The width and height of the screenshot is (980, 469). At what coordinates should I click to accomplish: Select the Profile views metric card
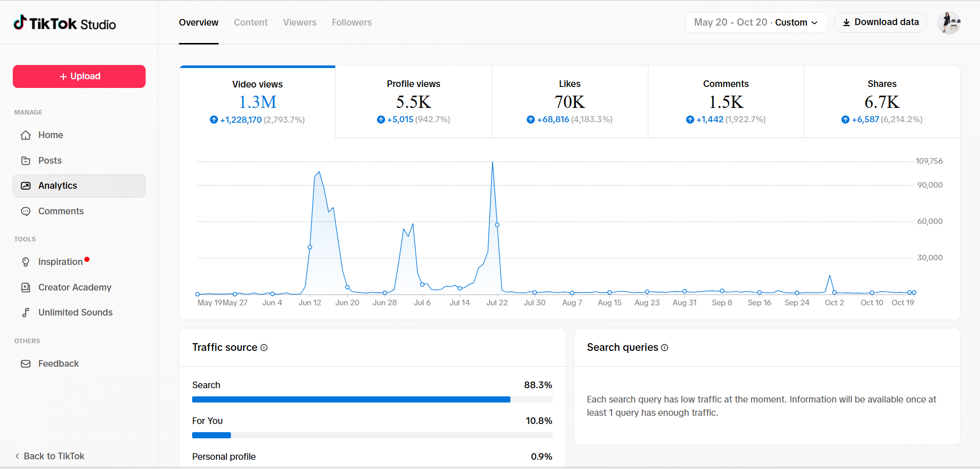413,102
